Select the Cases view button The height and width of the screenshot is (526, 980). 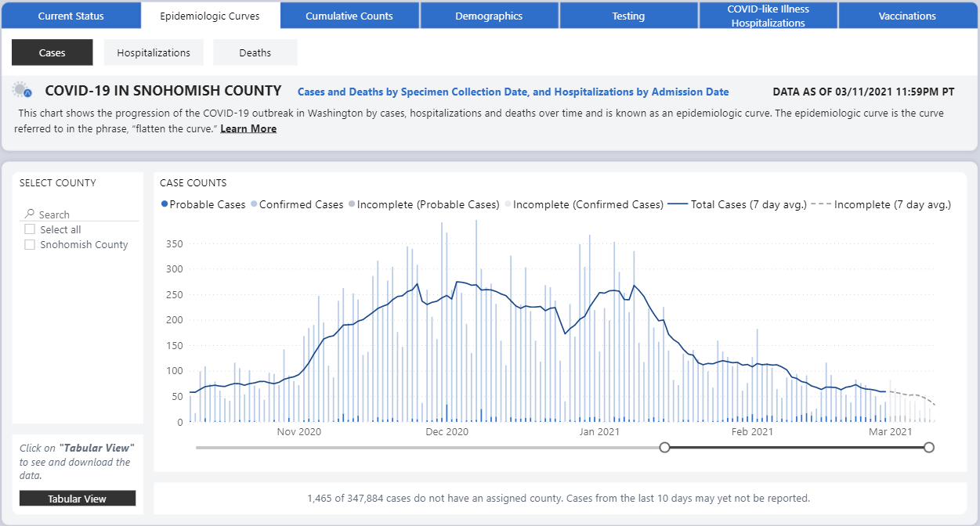click(x=52, y=52)
